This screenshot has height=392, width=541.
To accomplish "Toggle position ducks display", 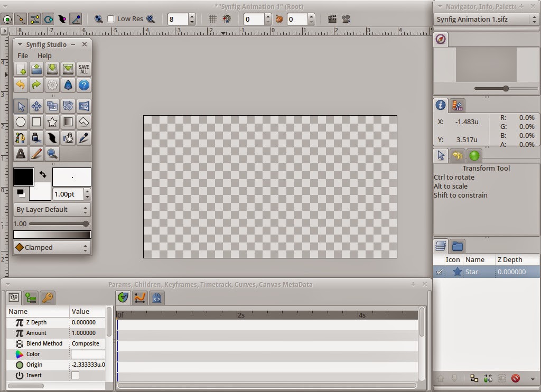I will (7, 20).
